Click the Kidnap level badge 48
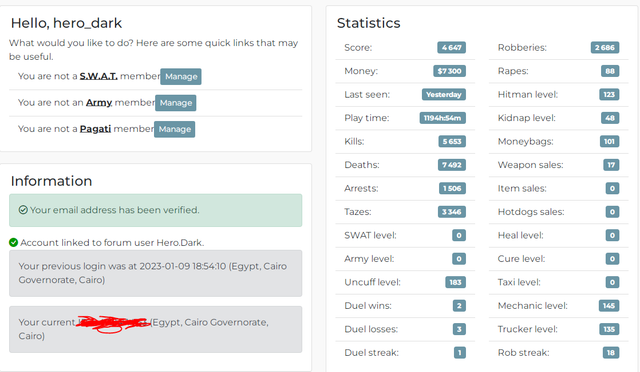640x372 pixels. click(x=610, y=118)
